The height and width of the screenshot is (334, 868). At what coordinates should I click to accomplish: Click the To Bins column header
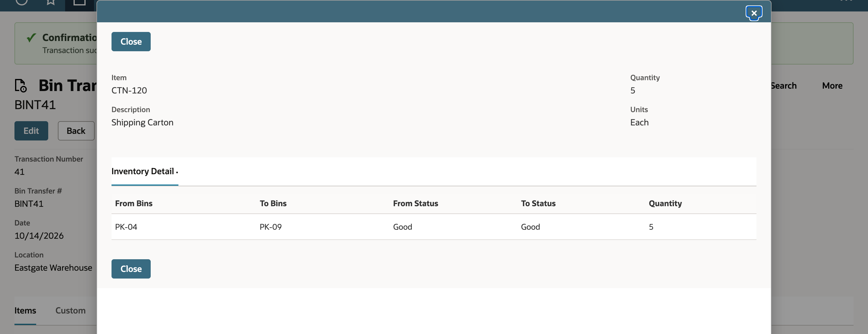coord(273,203)
